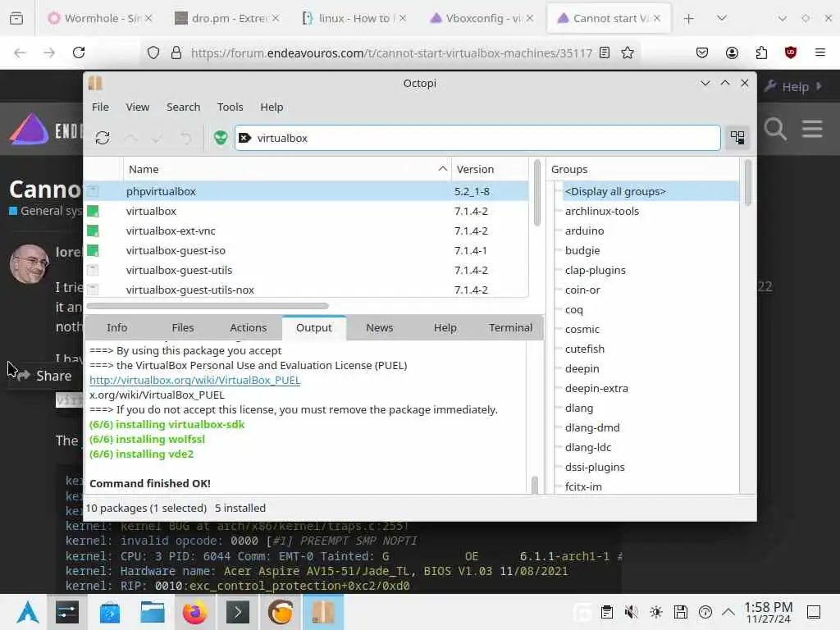Switch to the News tab
Viewport: 840px width, 630px height.
pyautogui.click(x=379, y=328)
